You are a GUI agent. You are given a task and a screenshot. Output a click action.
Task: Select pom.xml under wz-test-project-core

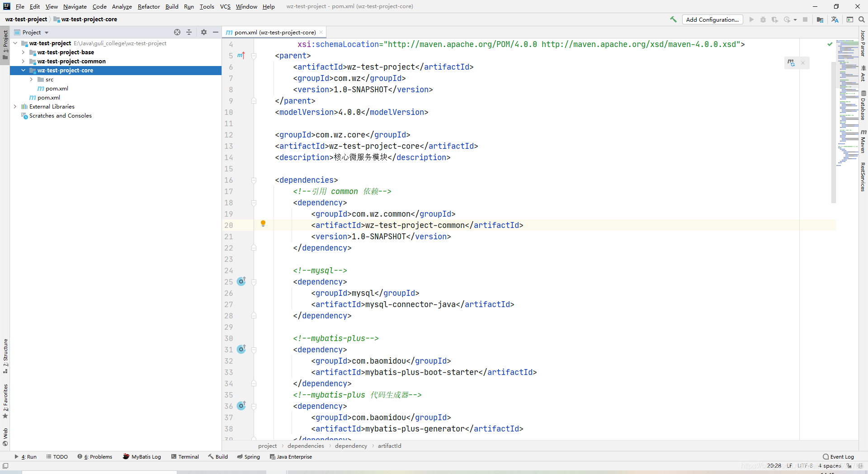pos(57,89)
